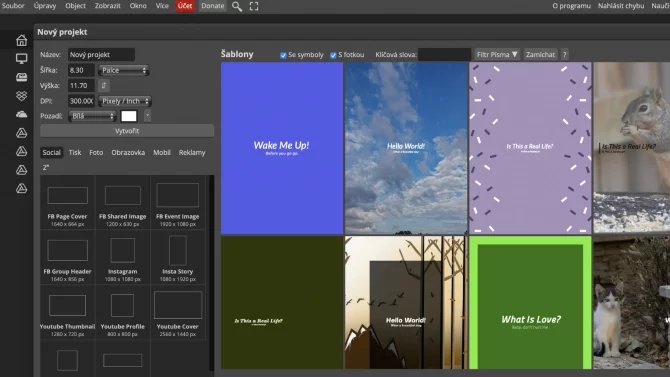This screenshot has width=670, height=377.
Task: Click the DPI value field
Action: tap(81, 101)
